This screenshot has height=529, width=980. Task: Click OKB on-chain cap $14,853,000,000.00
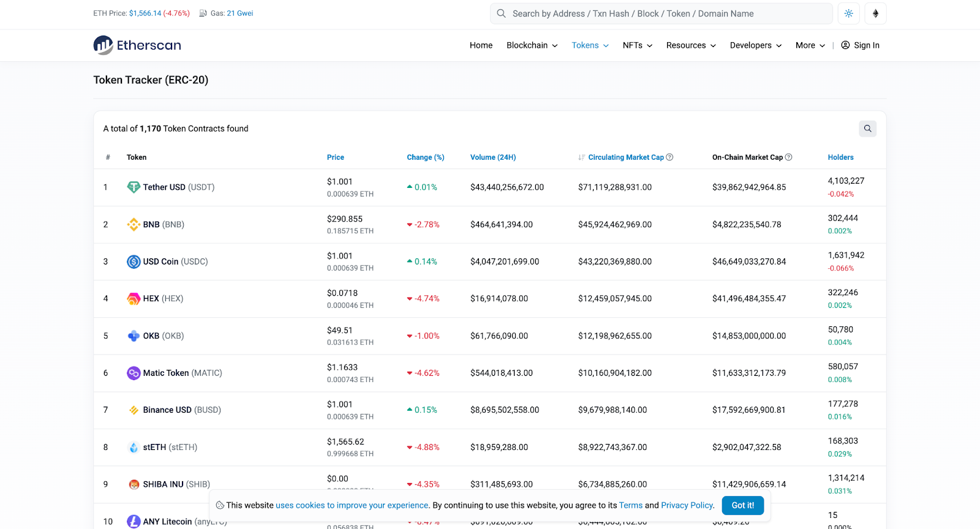[x=749, y=336]
